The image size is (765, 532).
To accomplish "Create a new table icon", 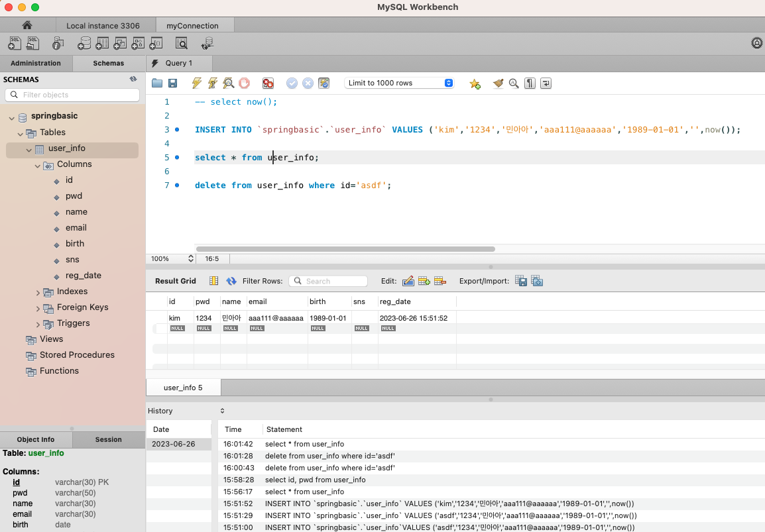I will 102,44.
